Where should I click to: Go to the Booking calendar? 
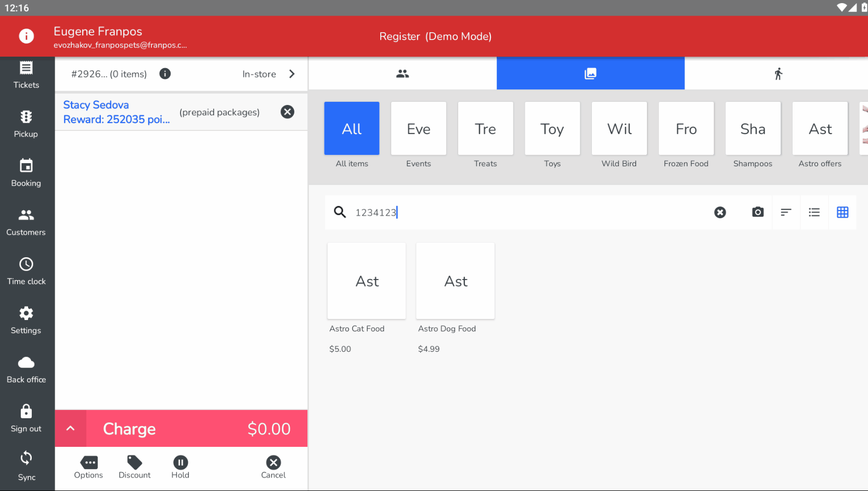point(27,173)
